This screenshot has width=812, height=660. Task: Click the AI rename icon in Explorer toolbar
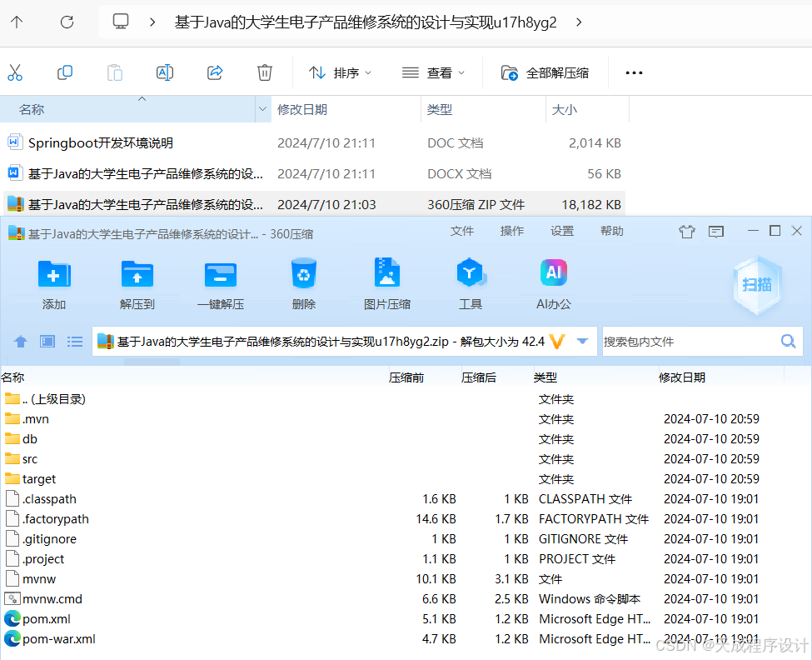[x=164, y=72]
